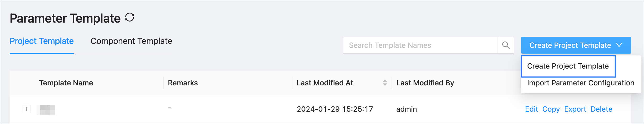Focus the Search Template Names field
This screenshot has height=124, width=644.
tap(420, 45)
